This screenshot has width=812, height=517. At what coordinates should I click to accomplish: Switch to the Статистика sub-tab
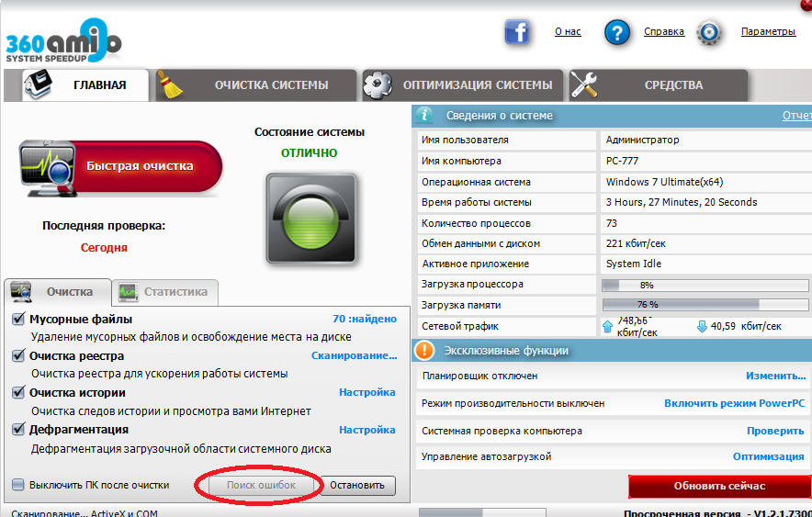tap(164, 292)
